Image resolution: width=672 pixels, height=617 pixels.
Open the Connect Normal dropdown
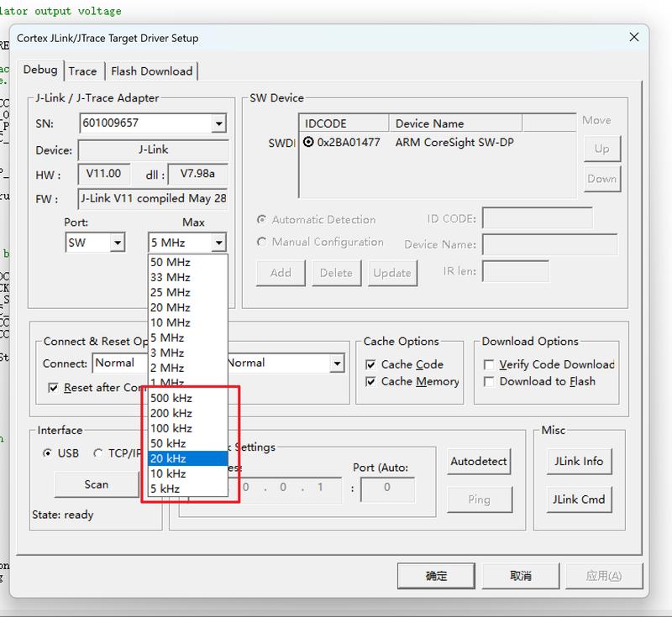pyautogui.click(x=119, y=363)
